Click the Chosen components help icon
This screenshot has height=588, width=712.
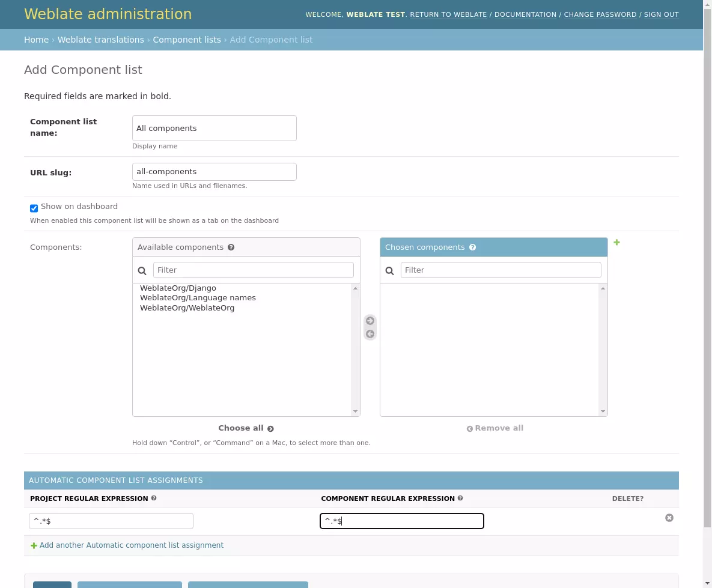(473, 247)
